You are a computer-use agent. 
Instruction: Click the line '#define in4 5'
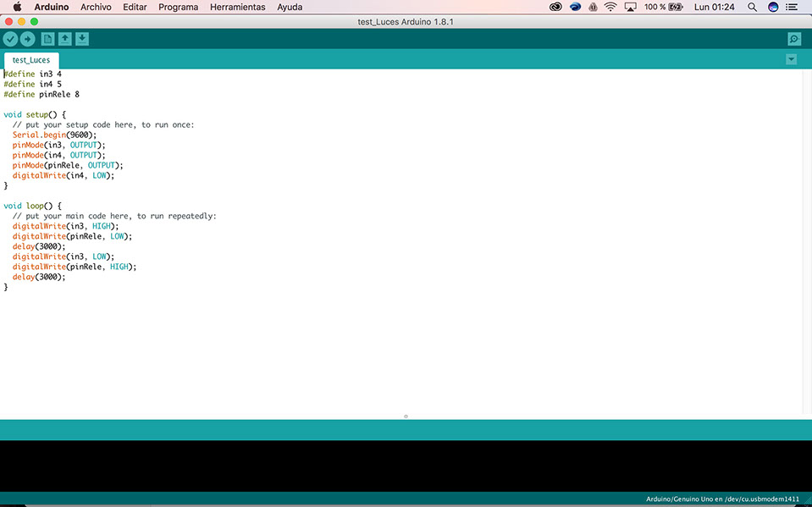(33, 84)
